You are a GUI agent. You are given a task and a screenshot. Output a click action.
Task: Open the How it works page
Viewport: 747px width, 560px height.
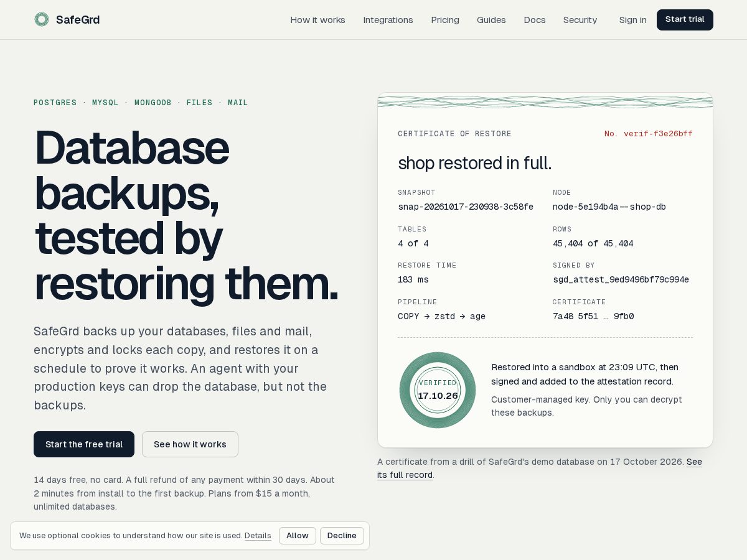click(x=317, y=20)
